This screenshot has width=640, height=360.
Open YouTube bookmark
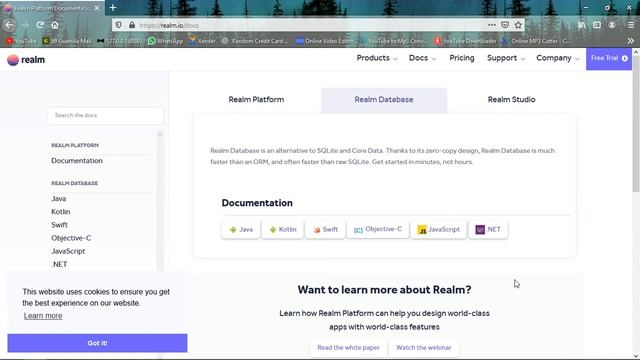21,41
